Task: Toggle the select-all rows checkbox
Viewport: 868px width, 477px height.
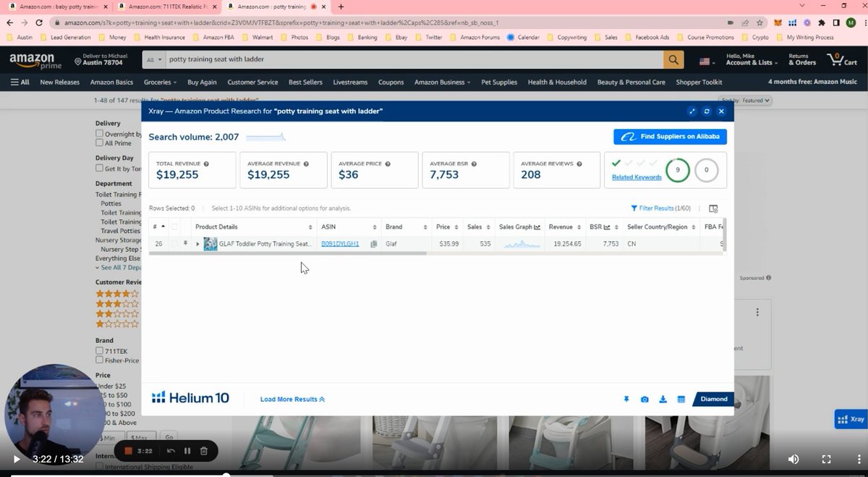Action: coord(174,227)
